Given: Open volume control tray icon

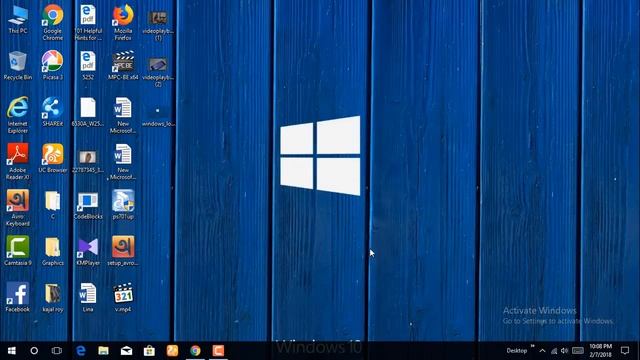Looking at the screenshot, I should (x=564, y=351).
